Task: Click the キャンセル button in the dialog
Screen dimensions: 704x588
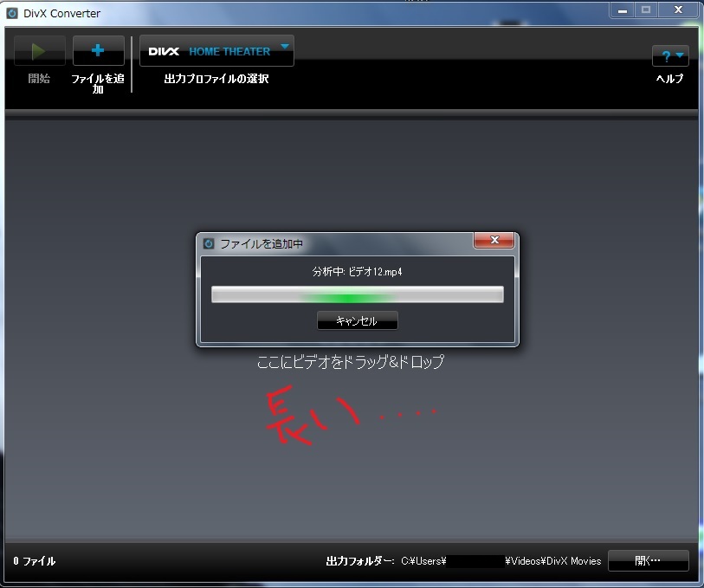Action: 358,320
